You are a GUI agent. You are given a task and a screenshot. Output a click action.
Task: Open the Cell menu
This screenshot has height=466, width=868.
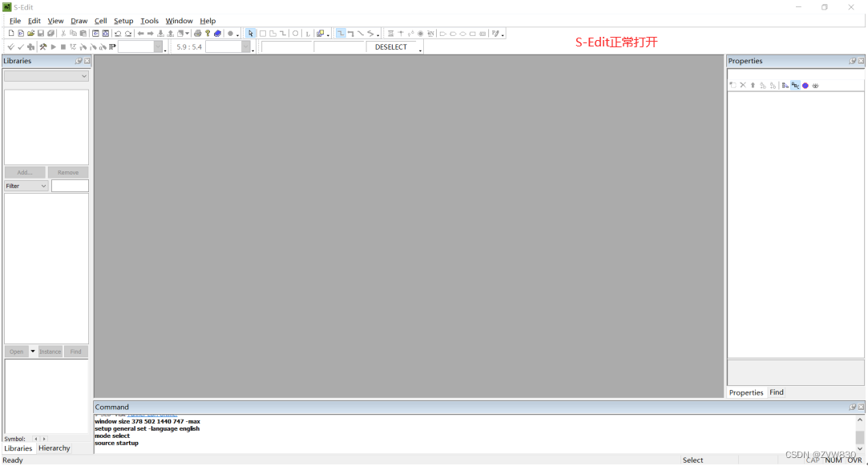pyautogui.click(x=100, y=21)
